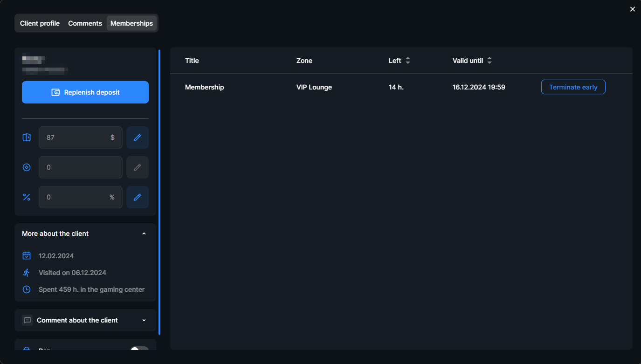Switch to the Client profile tab
The width and height of the screenshot is (641, 364).
(40, 23)
